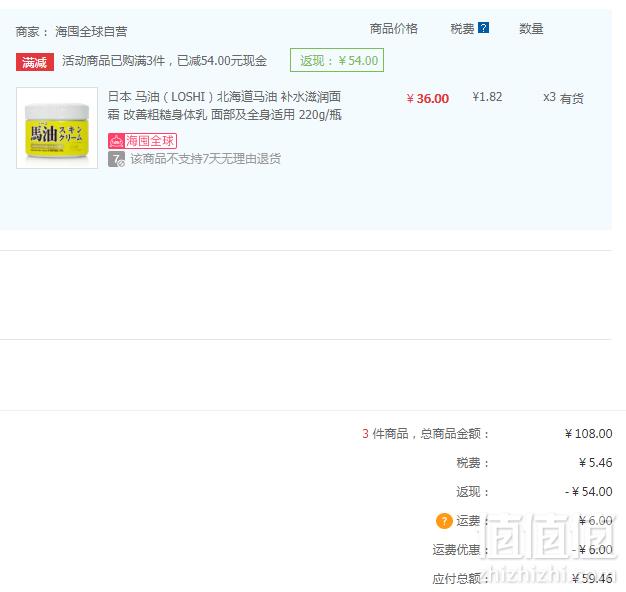Select the cashback deduction -¥54.00
The width and height of the screenshot is (626, 592).
pos(589,492)
